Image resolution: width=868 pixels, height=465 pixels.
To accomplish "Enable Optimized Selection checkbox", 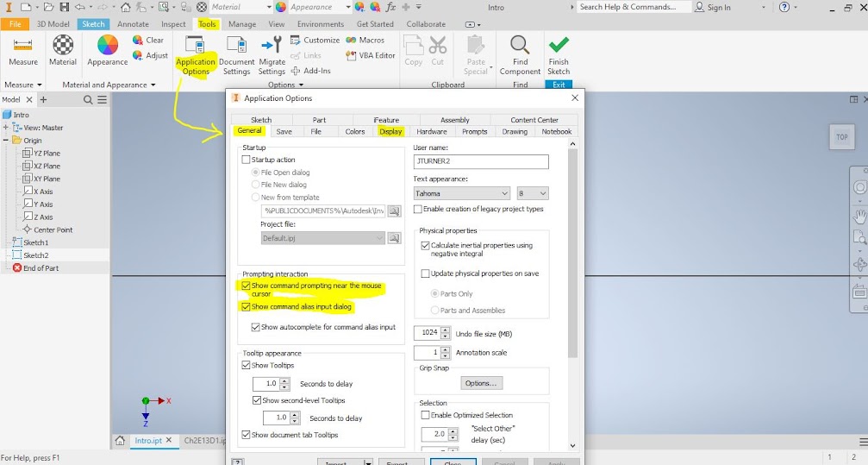I will click(x=425, y=415).
